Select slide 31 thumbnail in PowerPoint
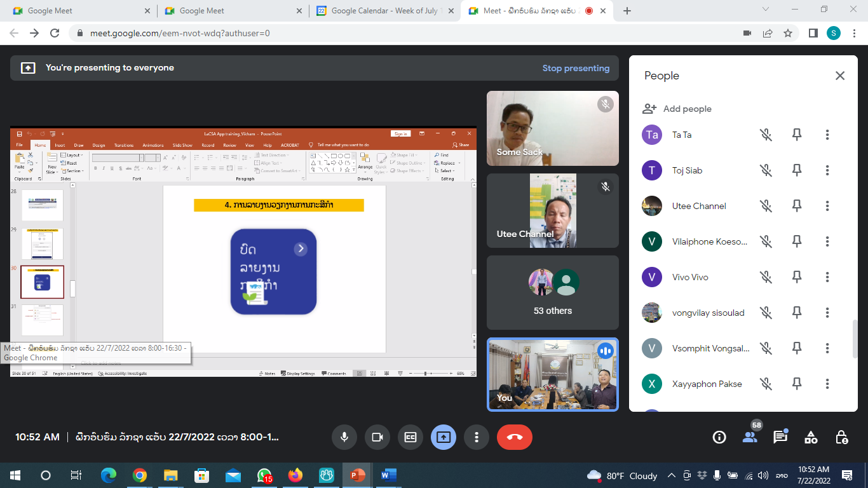Image resolution: width=868 pixels, height=488 pixels. pos(43,320)
